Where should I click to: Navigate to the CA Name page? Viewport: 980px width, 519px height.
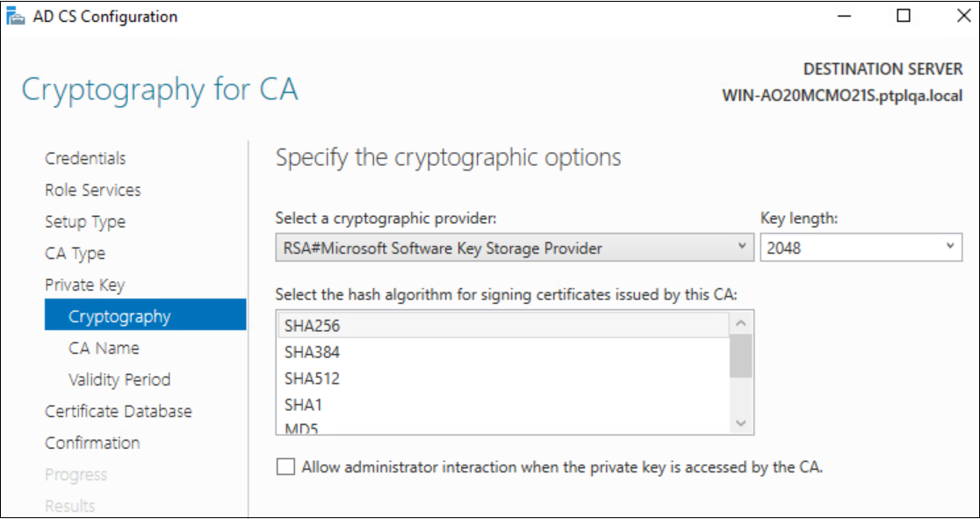[104, 348]
